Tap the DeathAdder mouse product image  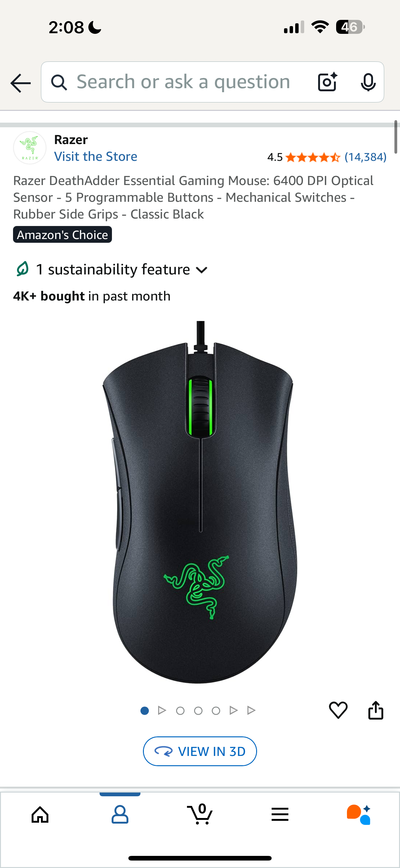click(200, 502)
